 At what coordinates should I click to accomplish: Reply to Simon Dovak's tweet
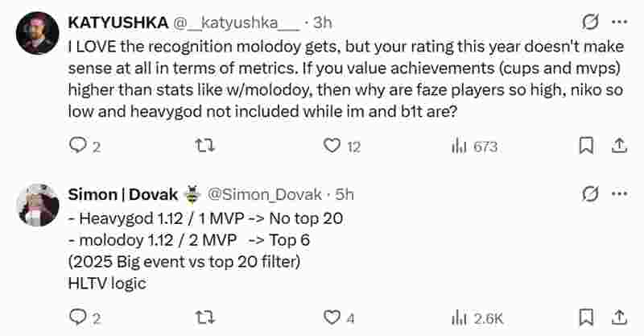(x=77, y=317)
